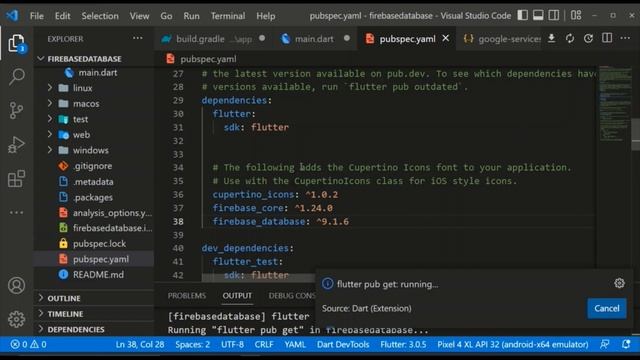Open Explorer panel more actions ellipsis

pos(138,38)
